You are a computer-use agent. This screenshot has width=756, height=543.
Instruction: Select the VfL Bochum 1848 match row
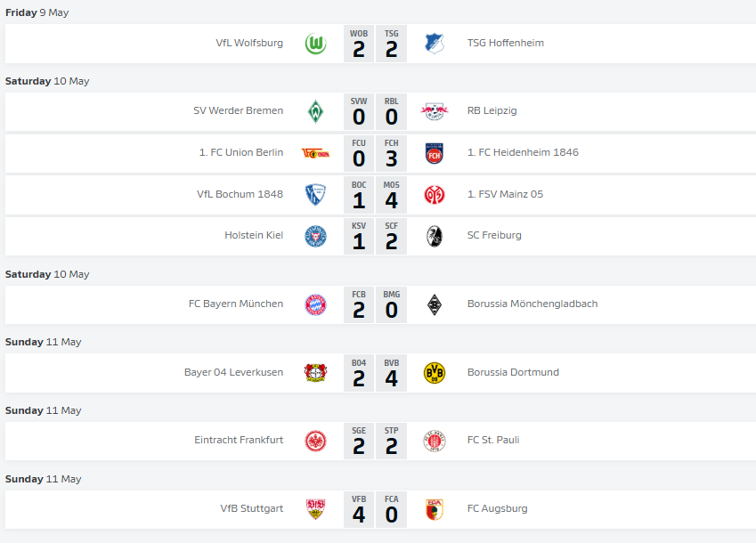380,195
